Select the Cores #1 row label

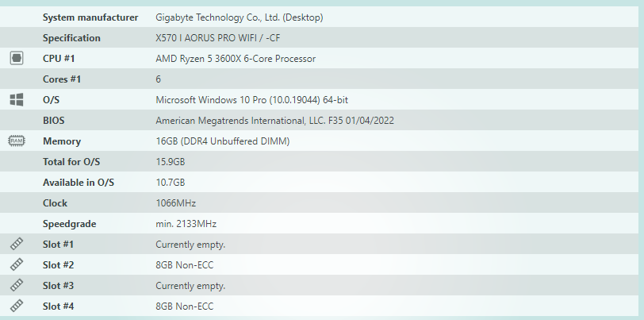(62, 79)
